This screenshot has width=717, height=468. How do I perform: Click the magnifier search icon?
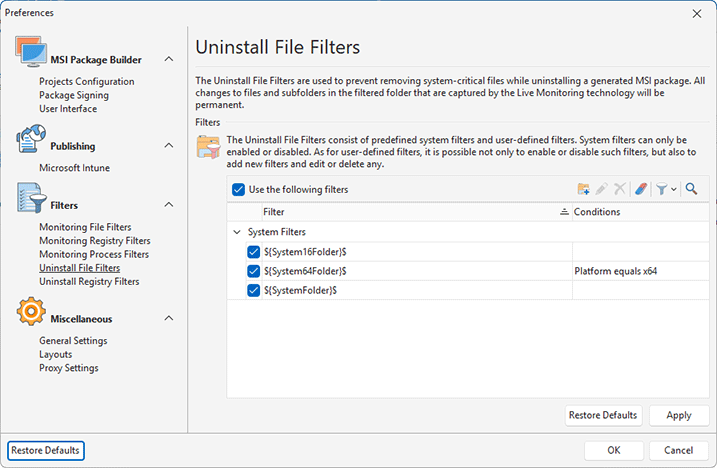pyautogui.click(x=691, y=189)
